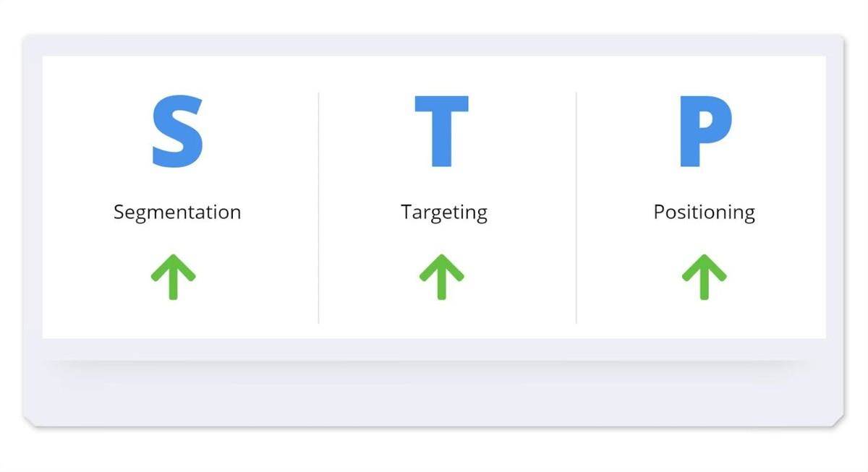
Task: Click the notched bottom-left corner of gray frame
Action: pos(27,421)
